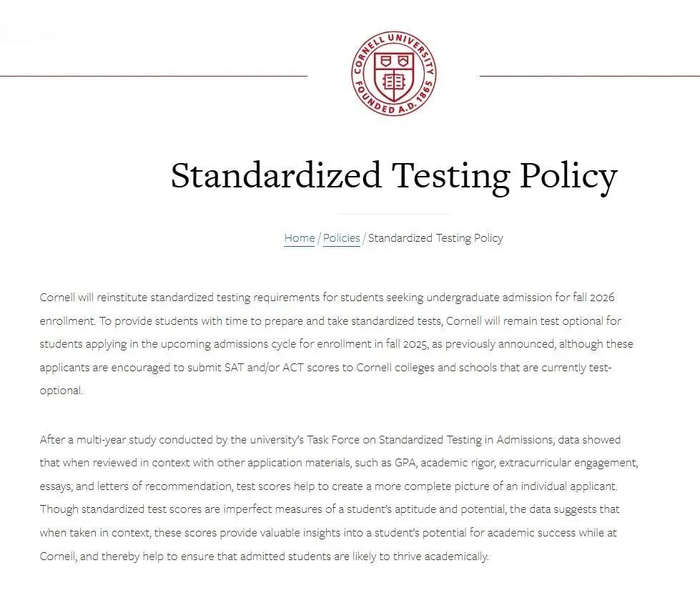Open the Home breadcrumb link

[x=299, y=238]
